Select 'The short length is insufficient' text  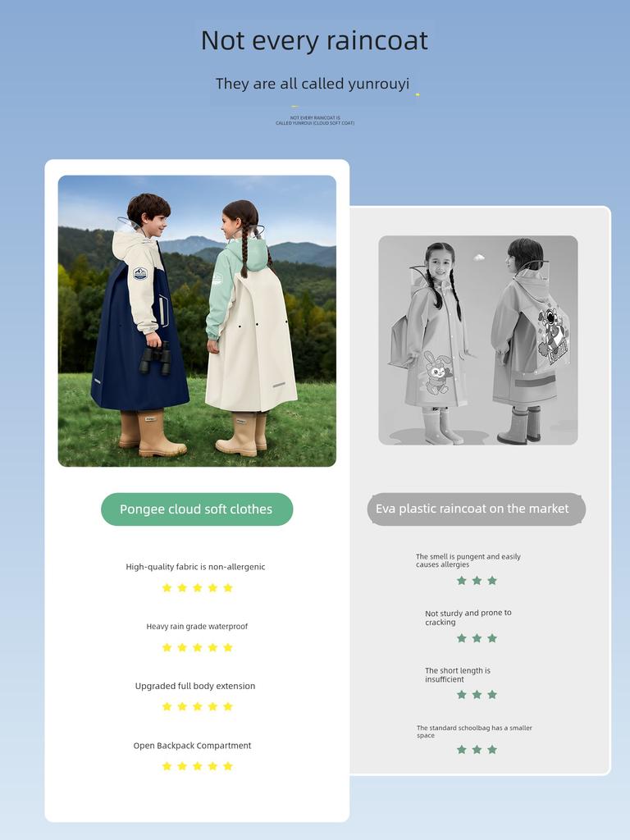pyautogui.click(x=458, y=675)
